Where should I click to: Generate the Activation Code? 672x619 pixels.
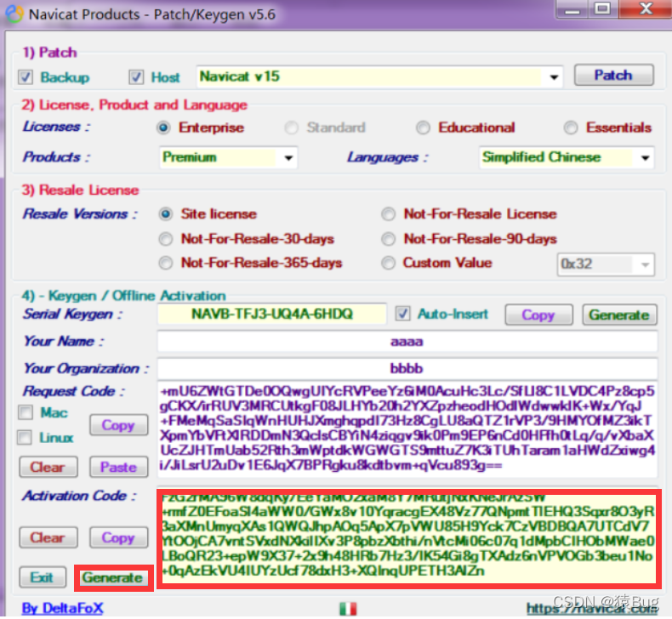pos(113,577)
